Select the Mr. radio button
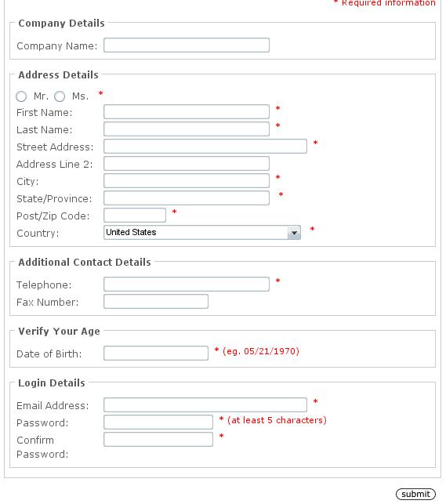This screenshot has width=446, height=504. 21,96
